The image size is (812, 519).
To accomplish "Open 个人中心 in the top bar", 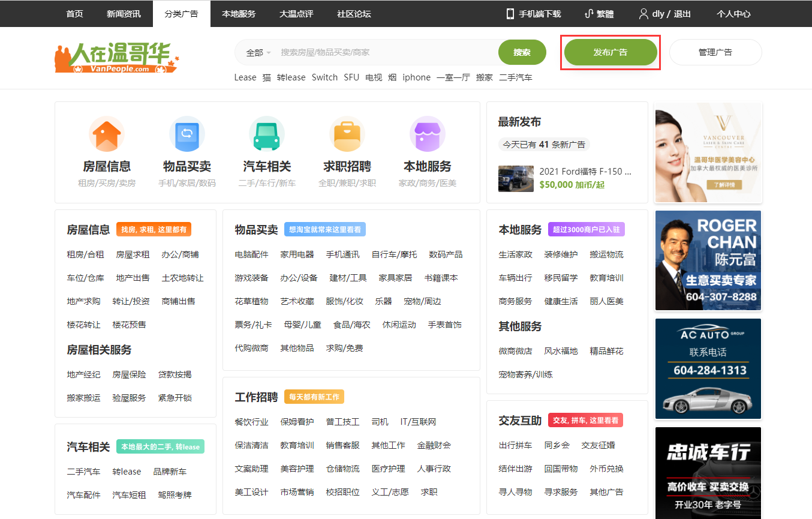I will (x=733, y=14).
